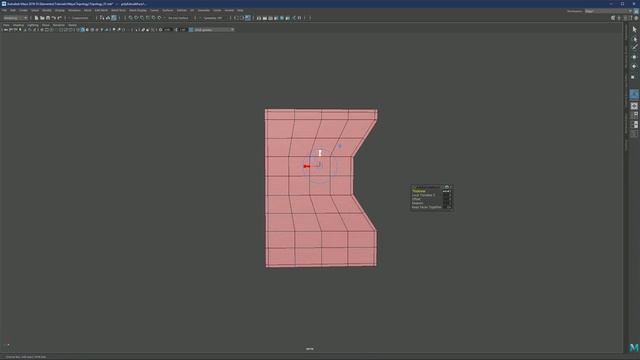The image size is (640, 360).
Task: Open the viewport Renderer menu
Action: (x=59, y=25)
